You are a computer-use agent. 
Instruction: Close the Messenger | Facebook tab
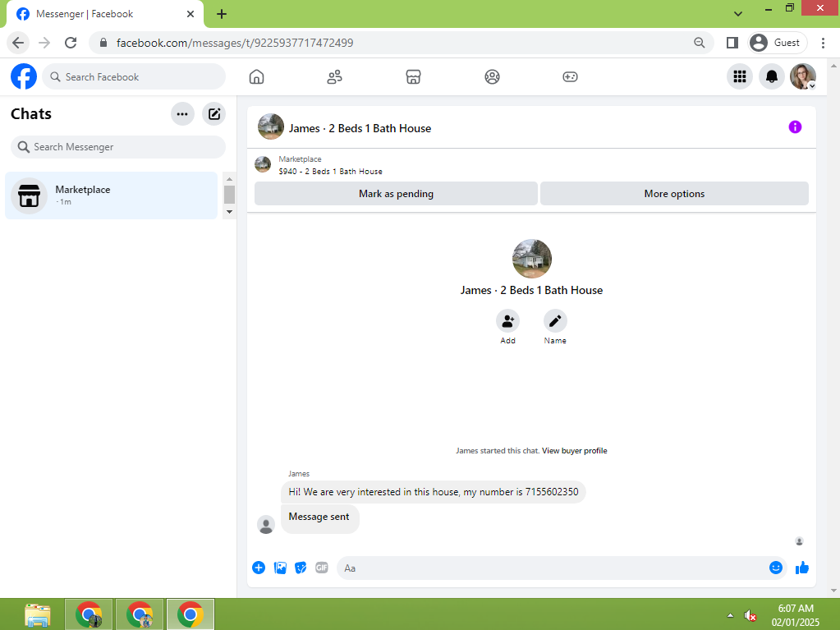coord(190,14)
